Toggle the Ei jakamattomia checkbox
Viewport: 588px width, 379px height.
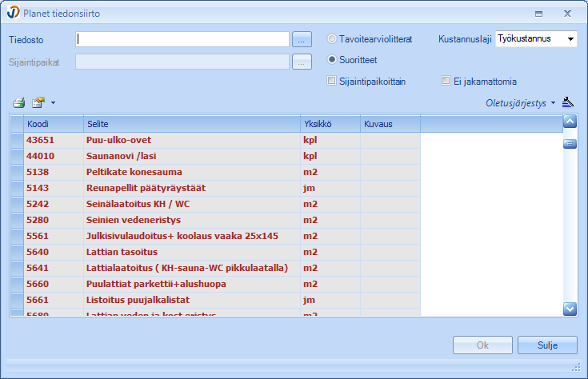pyautogui.click(x=446, y=81)
